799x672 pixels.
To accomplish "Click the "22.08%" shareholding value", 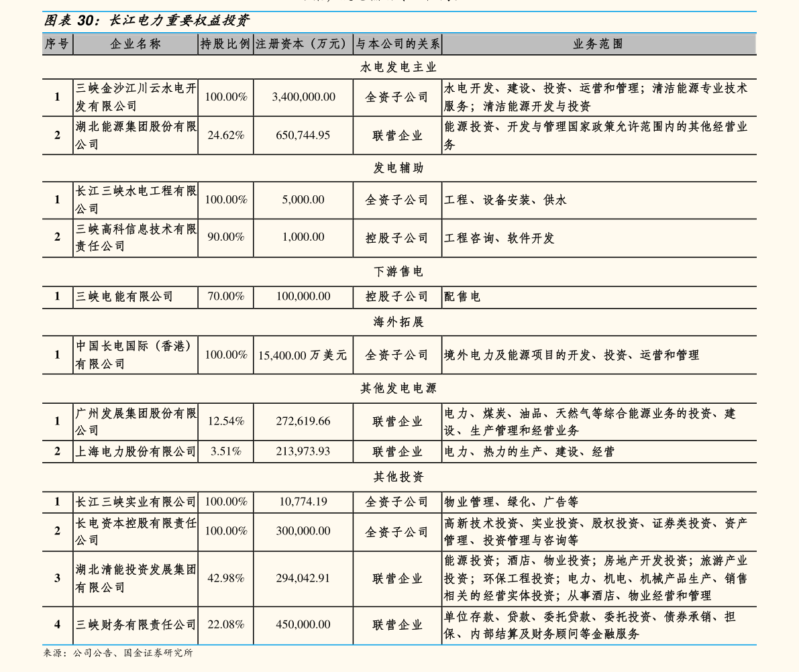I will tap(225, 624).
